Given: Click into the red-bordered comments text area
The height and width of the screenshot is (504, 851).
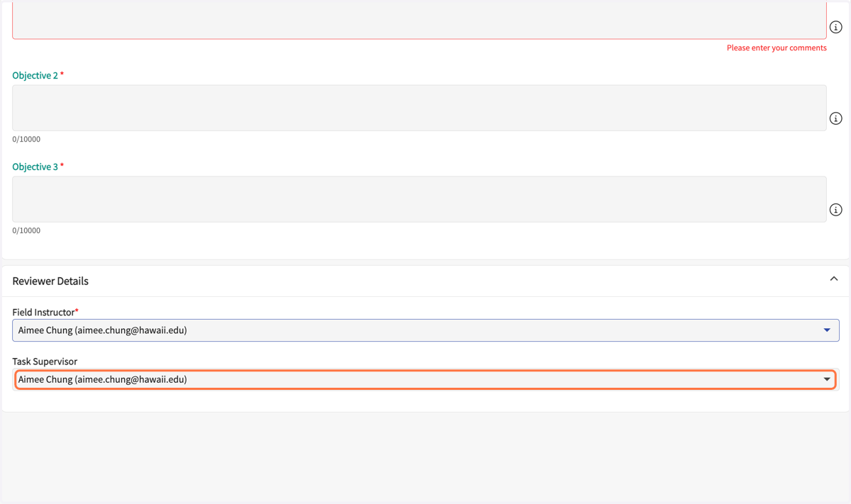Looking at the screenshot, I should tap(419, 20).
